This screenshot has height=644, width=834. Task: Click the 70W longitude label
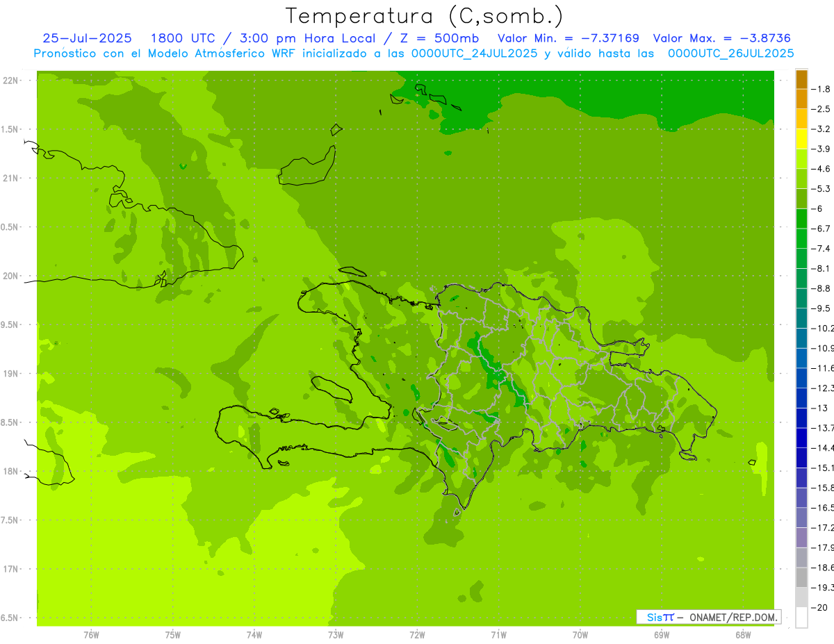click(x=580, y=635)
